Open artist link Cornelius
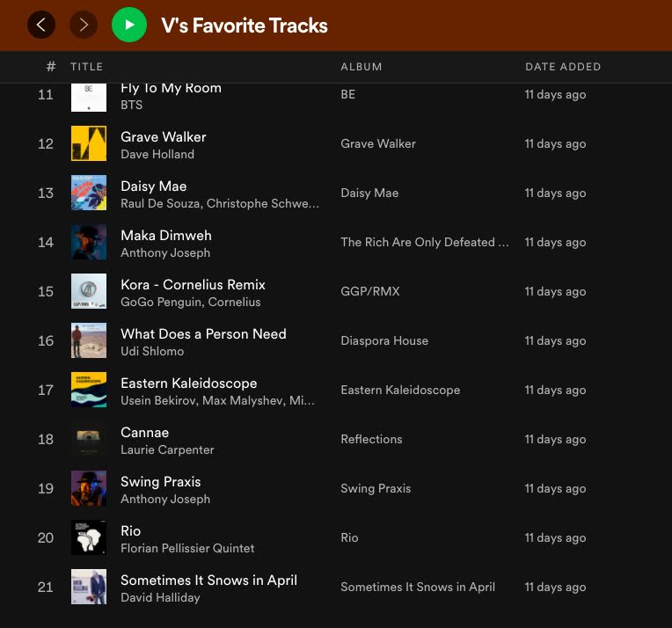Image resolution: width=672 pixels, height=628 pixels. point(235,303)
